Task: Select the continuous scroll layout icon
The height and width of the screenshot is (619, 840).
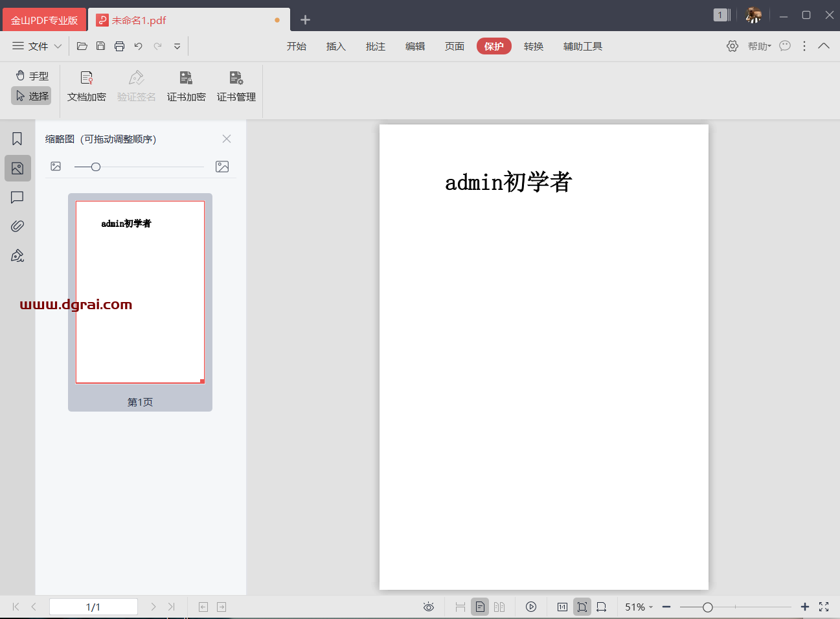Action: coord(460,607)
